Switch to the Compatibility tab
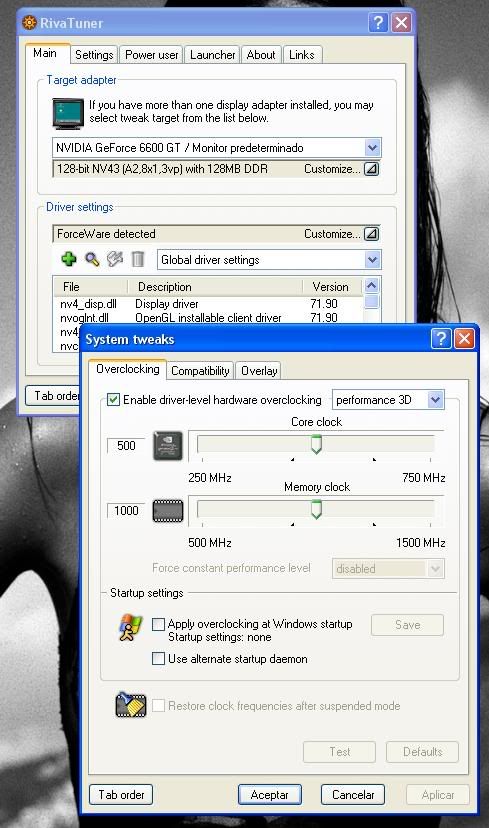Image resolution: width=489 pixels, height=828 pixels. 200,371
